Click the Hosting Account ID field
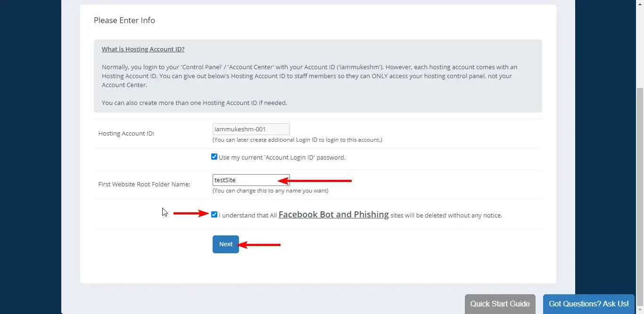This screenshot has width=644, height=314. 251,129
